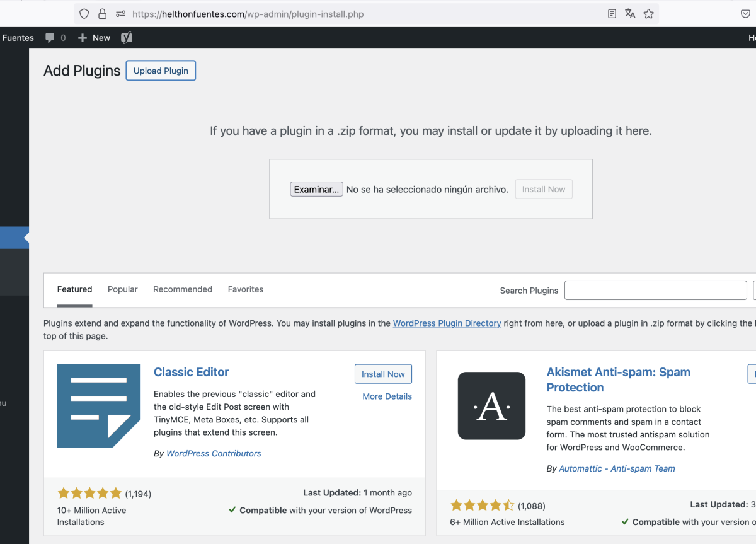Open Classic Editor plugin title link
The height and width of the screenshot is (544, 756).
pos(192,372)
